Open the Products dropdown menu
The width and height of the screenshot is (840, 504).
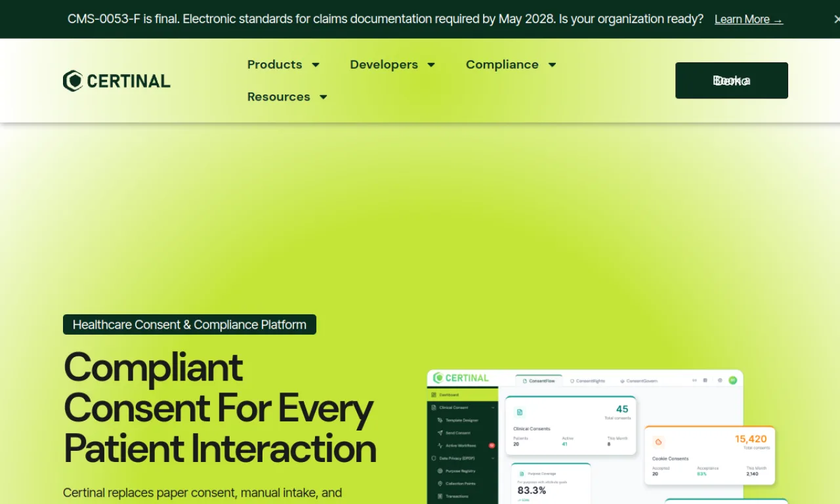click(283, 64)
